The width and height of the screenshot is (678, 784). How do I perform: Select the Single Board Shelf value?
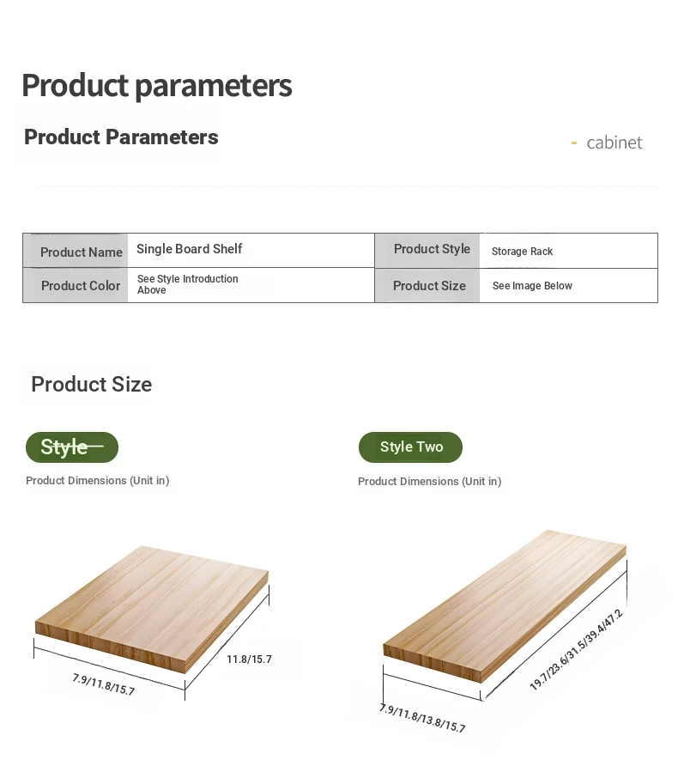[x=190, y=249]
